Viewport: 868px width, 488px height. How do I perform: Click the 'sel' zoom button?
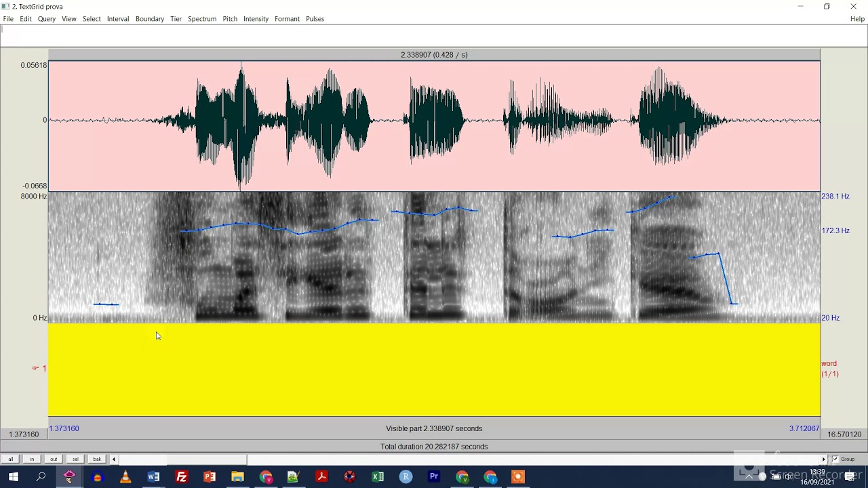(75, 459)
